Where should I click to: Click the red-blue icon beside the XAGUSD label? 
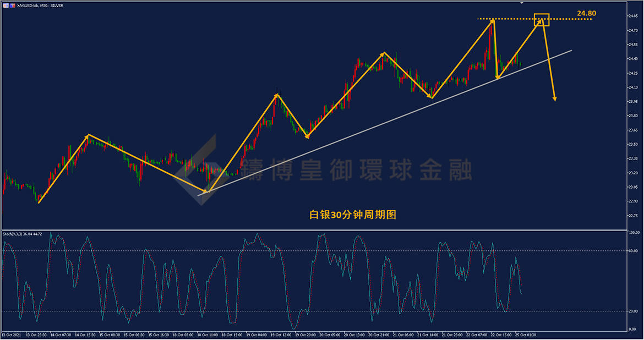click(12, 5)
